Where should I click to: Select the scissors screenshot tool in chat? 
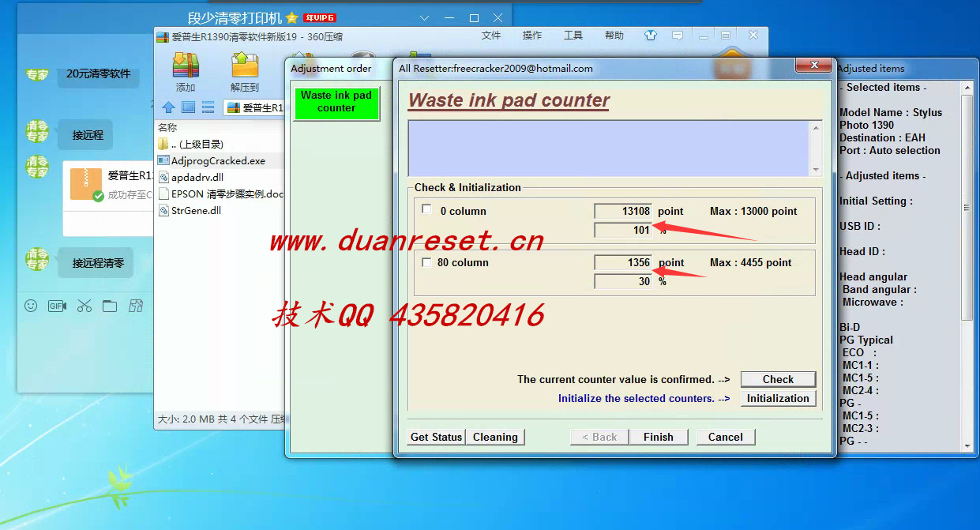84,306
